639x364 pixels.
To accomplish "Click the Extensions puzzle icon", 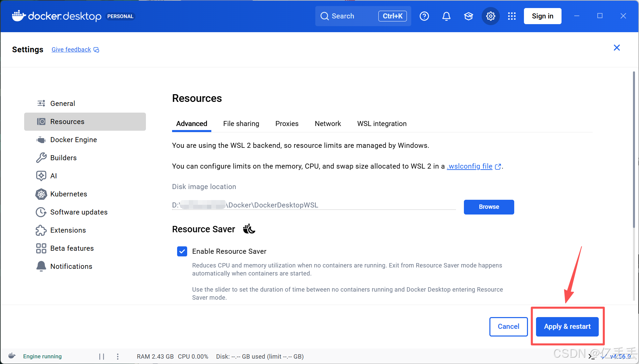I will coord(41,230).
